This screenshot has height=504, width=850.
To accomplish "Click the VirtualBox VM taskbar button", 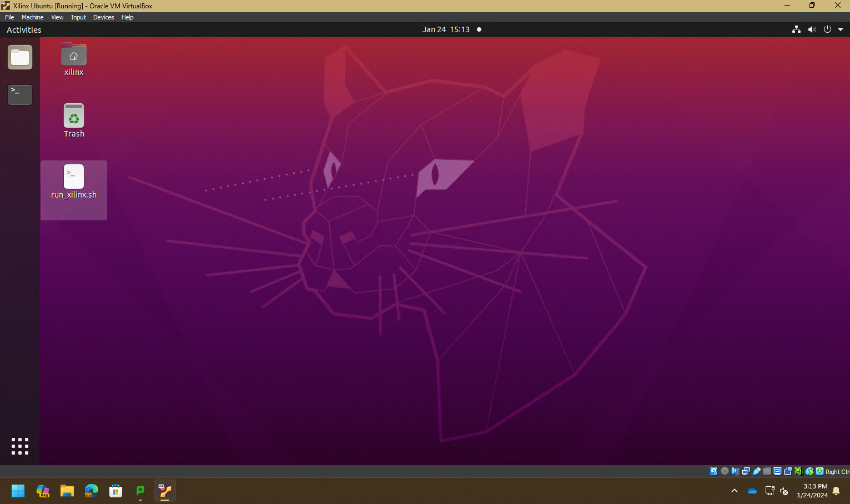I will 165,491.
